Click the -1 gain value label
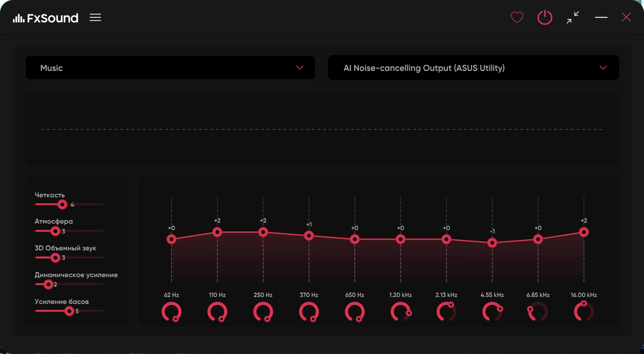 tap(492, 232)
